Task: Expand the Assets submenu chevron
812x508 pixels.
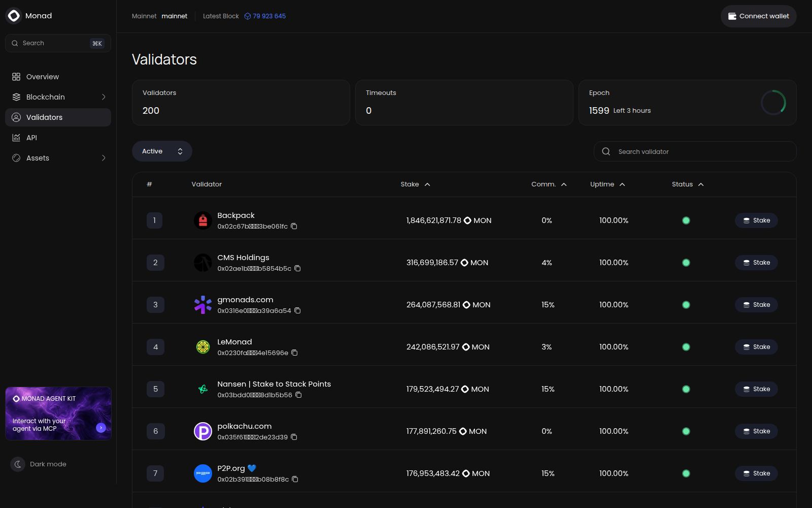Action: [104, 158]
